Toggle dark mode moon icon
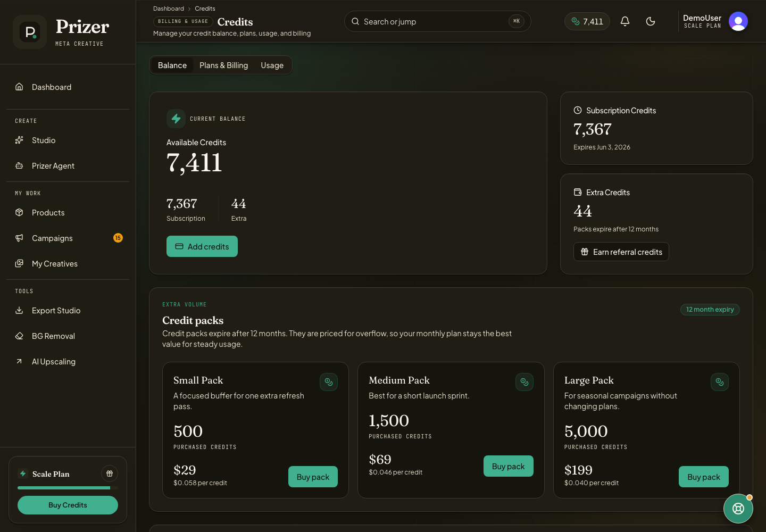Screen dimensions: 766x532 pos(651,21)
